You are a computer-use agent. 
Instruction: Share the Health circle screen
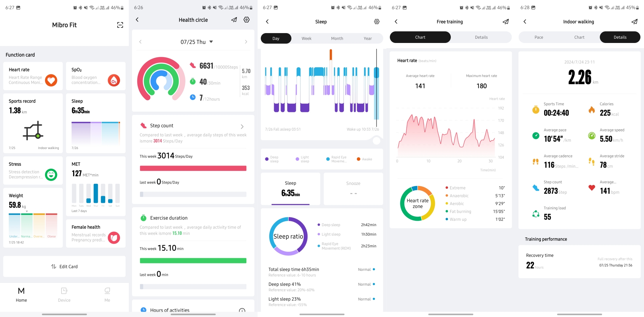pos(234,20)
